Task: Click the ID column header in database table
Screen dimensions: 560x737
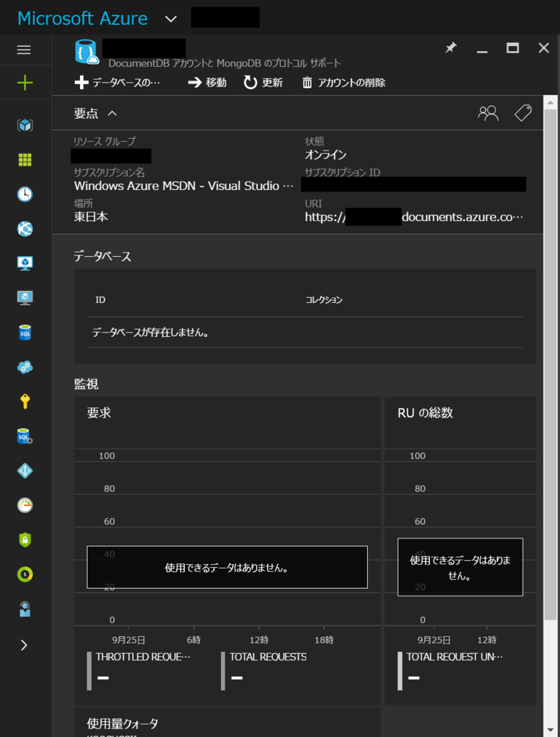Action: (x=100, y=300)
